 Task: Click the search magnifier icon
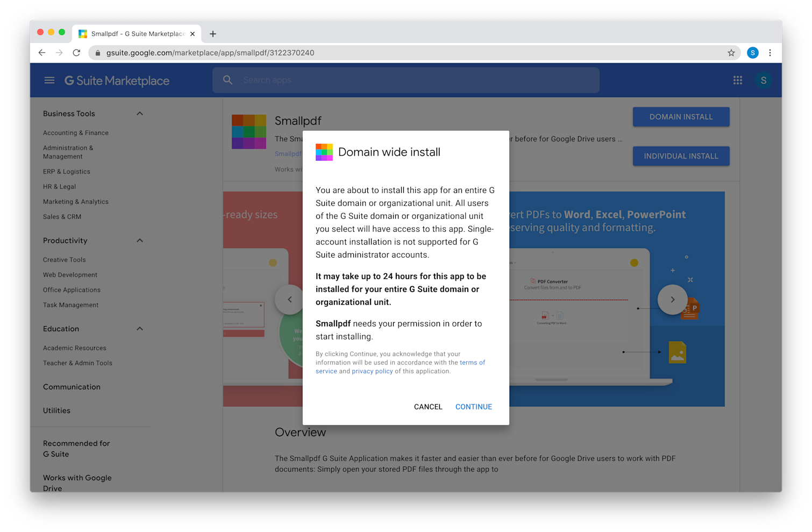228,80
